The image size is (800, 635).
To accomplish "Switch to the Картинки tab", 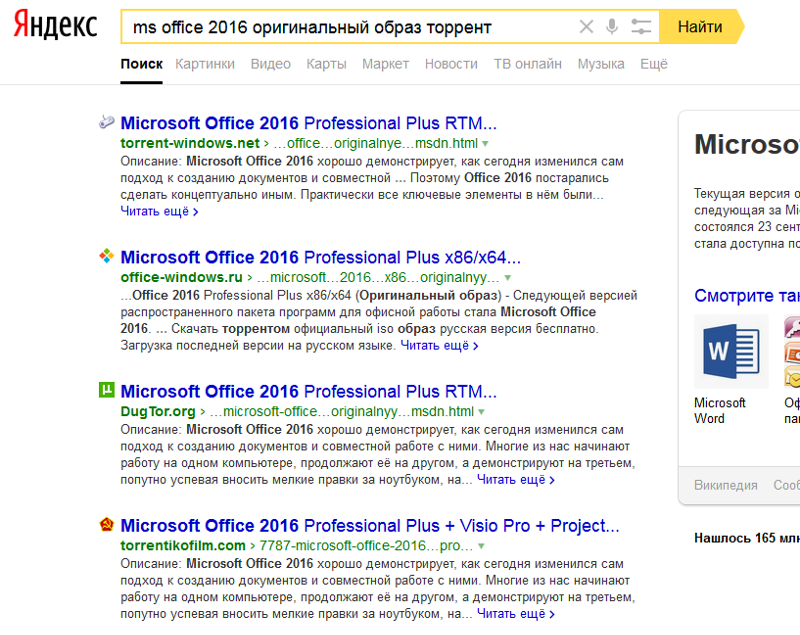I will pos(205,64).
